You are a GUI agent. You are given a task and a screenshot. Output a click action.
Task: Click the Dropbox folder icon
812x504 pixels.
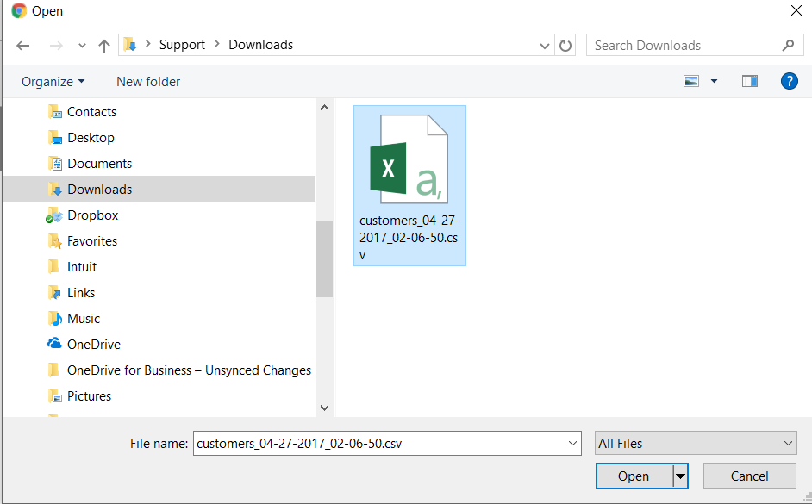(53, 215)
